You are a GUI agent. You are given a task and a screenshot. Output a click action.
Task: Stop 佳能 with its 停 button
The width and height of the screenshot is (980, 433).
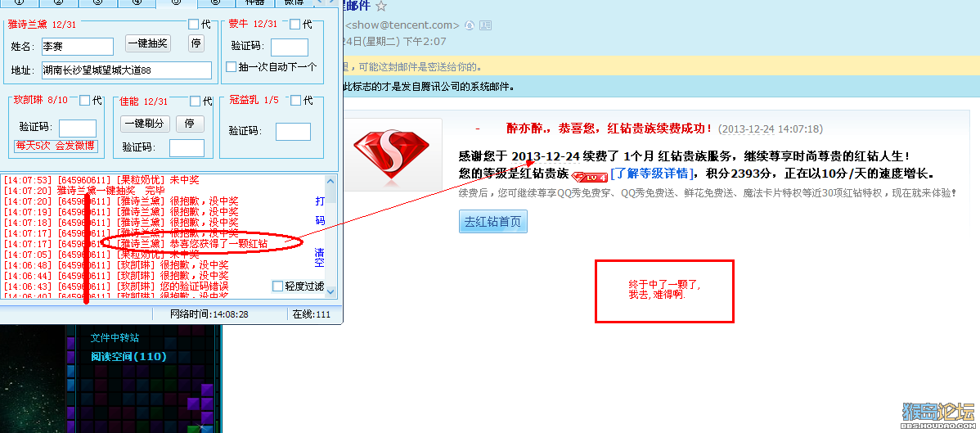tap(190, 124)
